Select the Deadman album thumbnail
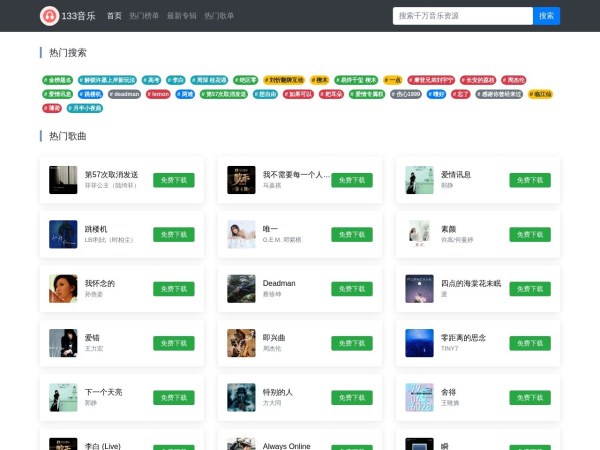The image size is (600, 450). tap(241, 289)
